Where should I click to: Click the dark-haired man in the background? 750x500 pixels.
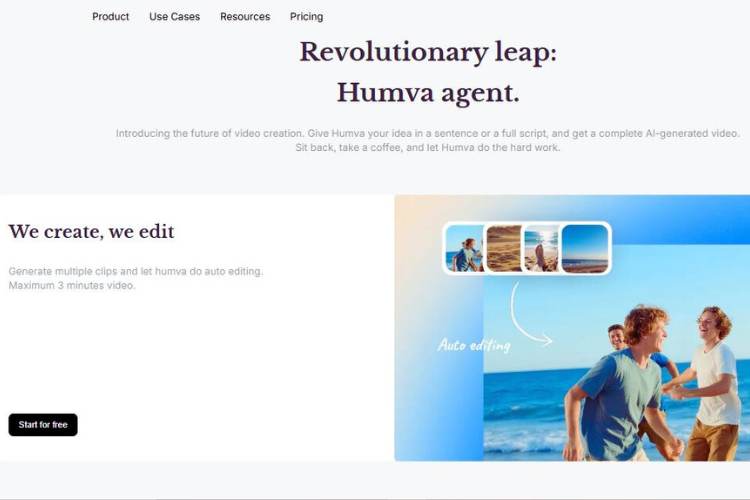tap(617, 337)
